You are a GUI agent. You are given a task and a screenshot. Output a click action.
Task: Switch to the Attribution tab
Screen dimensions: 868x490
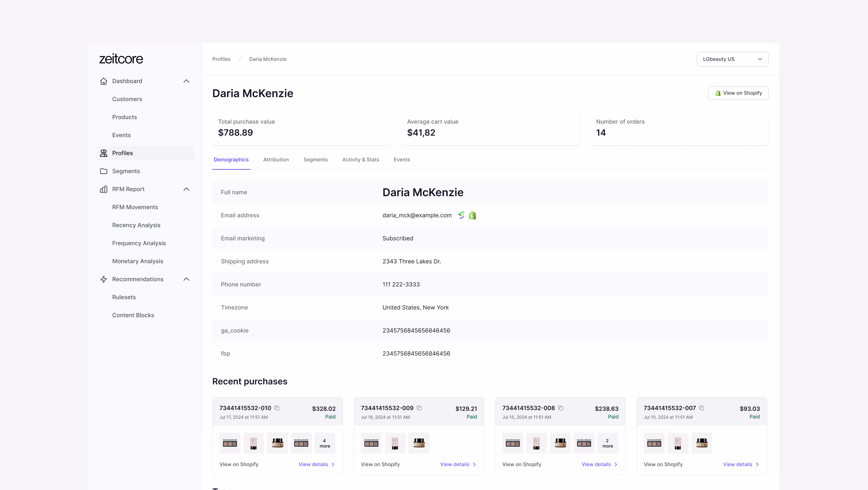[x=276, y=159]
